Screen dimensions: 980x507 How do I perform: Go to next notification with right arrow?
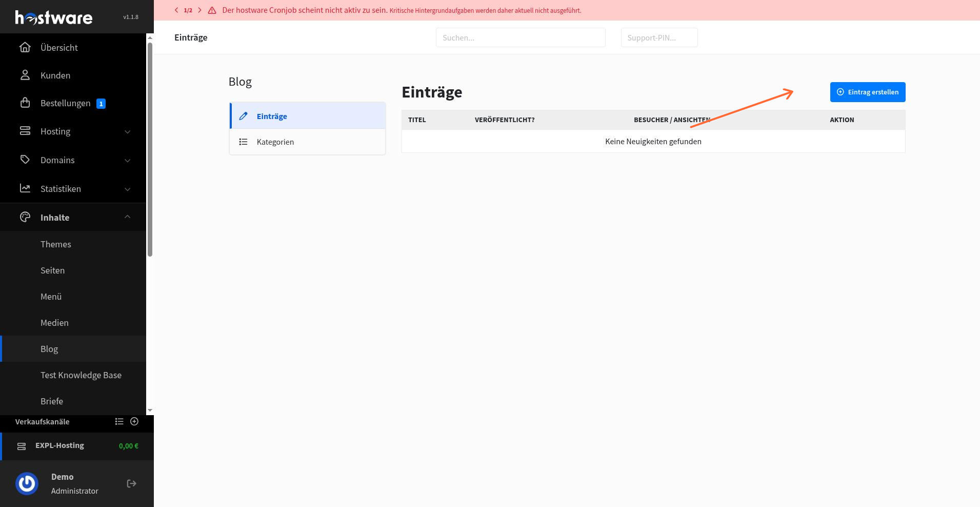199,10
